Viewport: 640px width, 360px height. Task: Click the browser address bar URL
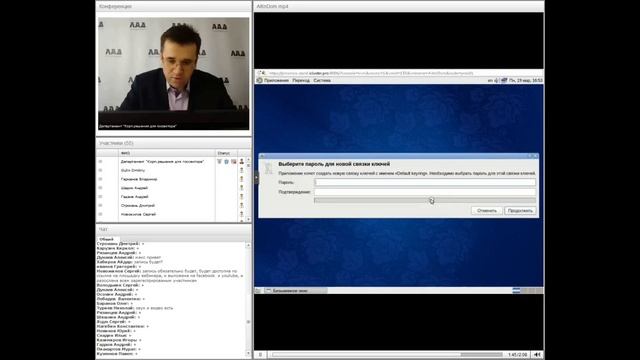(x=371, y=73)
